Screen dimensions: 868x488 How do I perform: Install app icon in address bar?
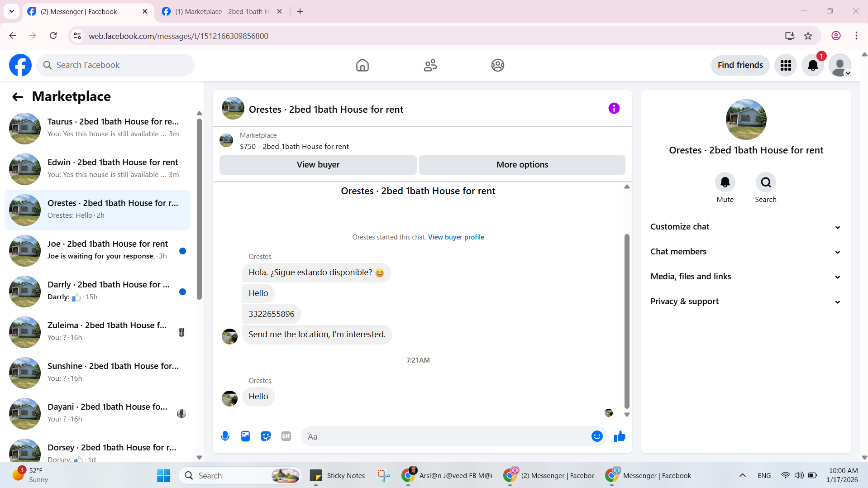(790, 36)
